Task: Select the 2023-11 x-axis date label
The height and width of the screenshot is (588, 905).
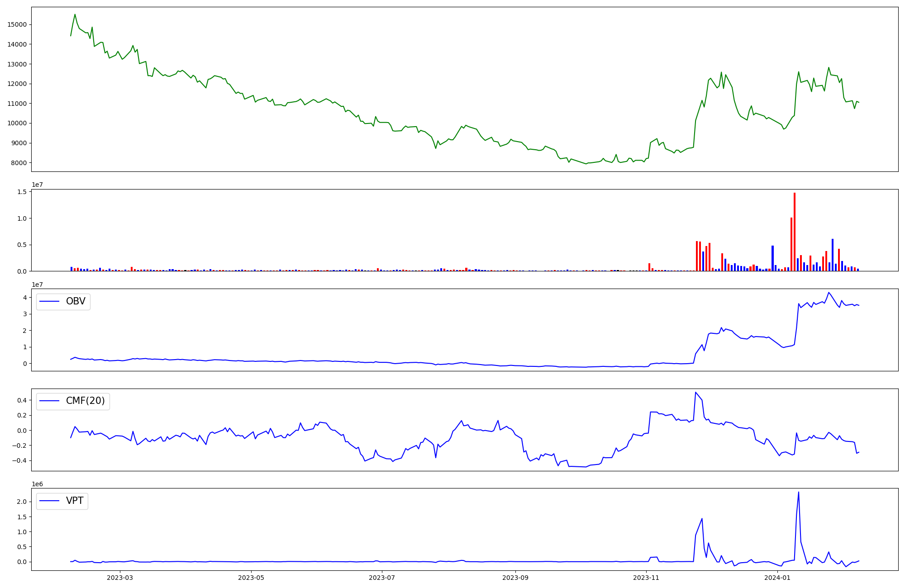Action: [x=647, y=578]
